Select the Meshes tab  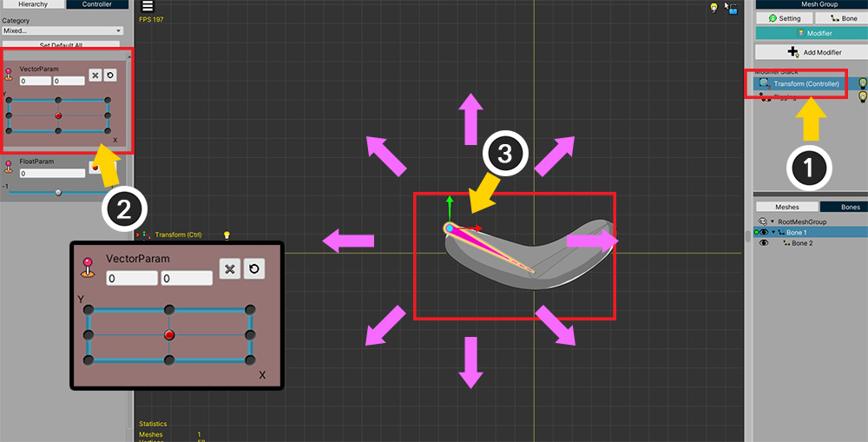coord(786,208)
